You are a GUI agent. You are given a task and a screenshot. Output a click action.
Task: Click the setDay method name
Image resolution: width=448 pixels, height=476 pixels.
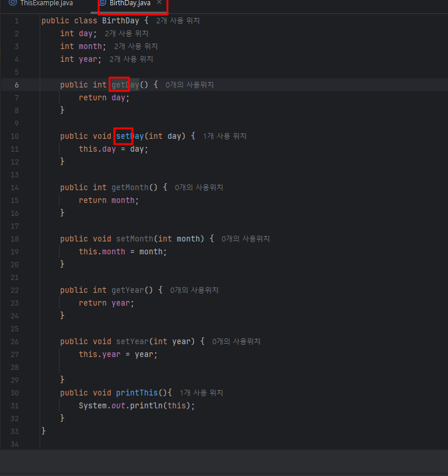click(x=130, y=136)
